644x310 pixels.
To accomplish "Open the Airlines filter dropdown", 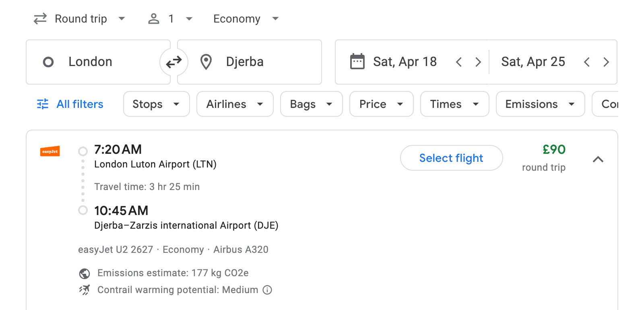I will pyautogui.click(x=235, y=104).
